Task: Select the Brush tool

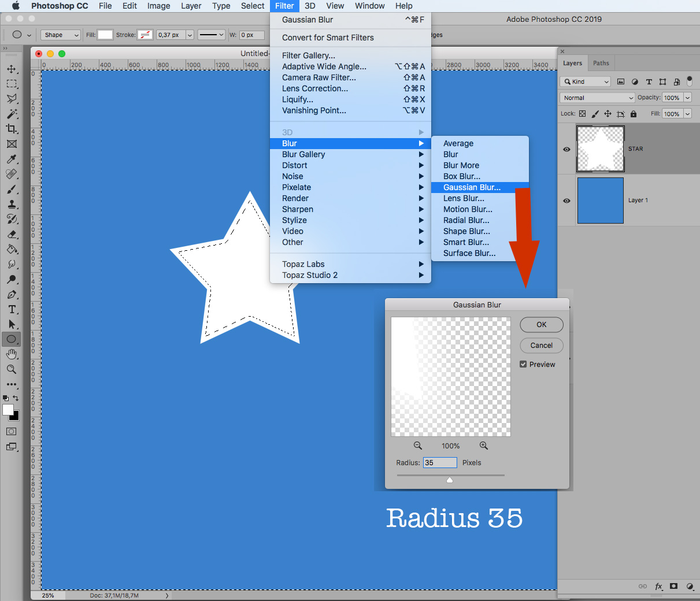Action: 12,189
